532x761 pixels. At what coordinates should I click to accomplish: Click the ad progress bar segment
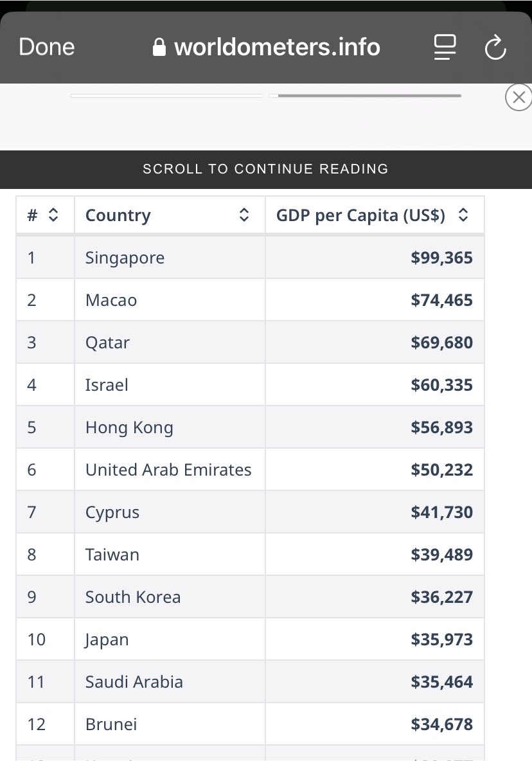click(365, 96)
